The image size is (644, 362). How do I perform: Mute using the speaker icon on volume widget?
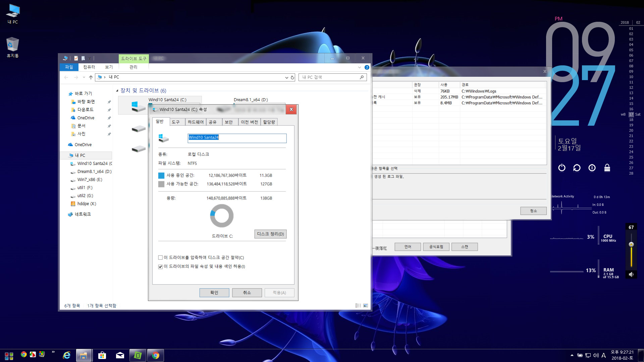[x=631, y=275]
